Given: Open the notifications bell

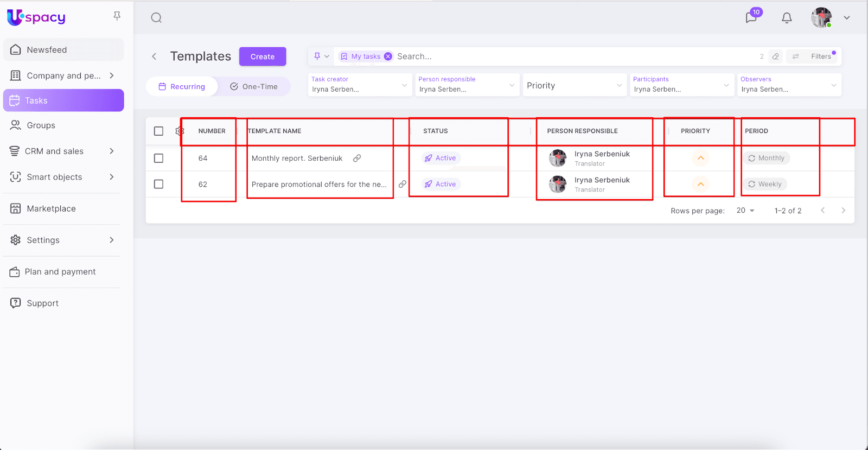Looking at the screenshot, I should pyautogui.click(x=787, y=18).
